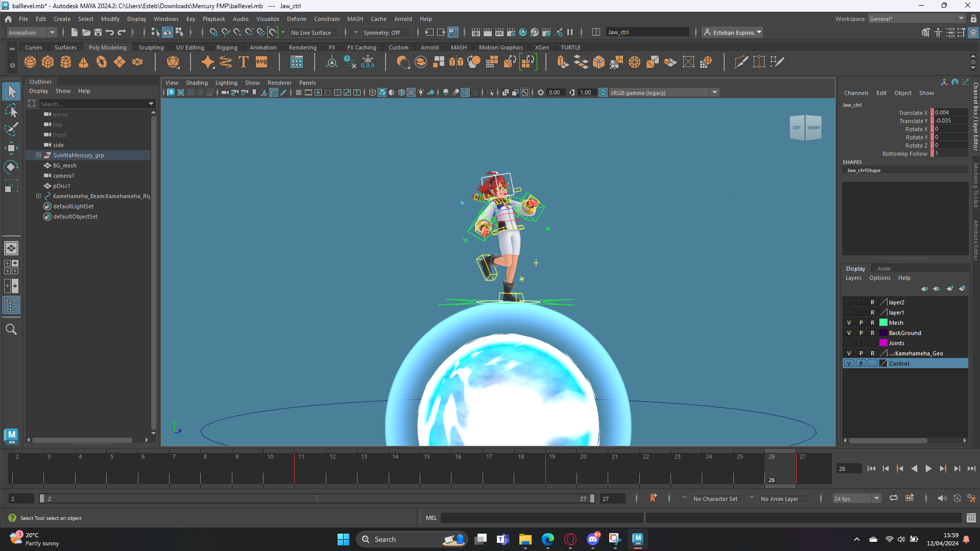Click the single perspective pane layout icon
This screenshot has height=551, width=980.
[11, 248]
